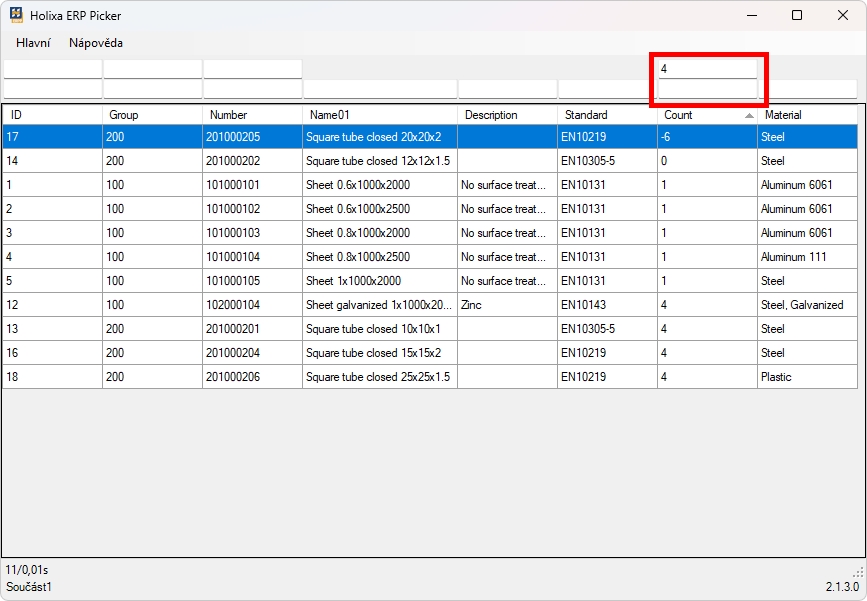Open the Hlavní menu

point(33,43)
